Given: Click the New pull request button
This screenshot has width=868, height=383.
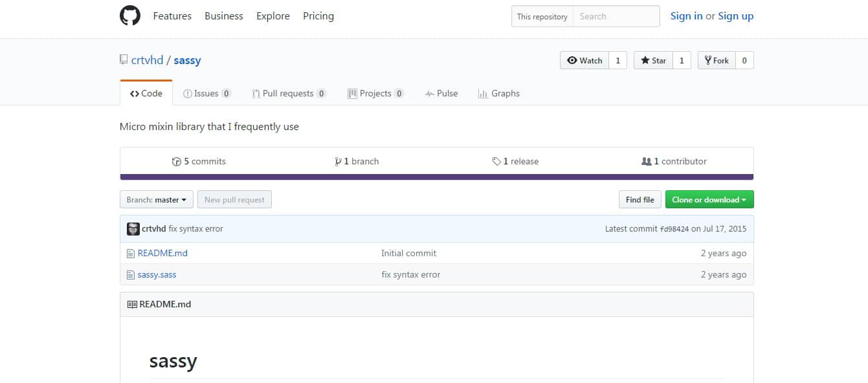Looking at the screenshot, I should pos(234,199).
